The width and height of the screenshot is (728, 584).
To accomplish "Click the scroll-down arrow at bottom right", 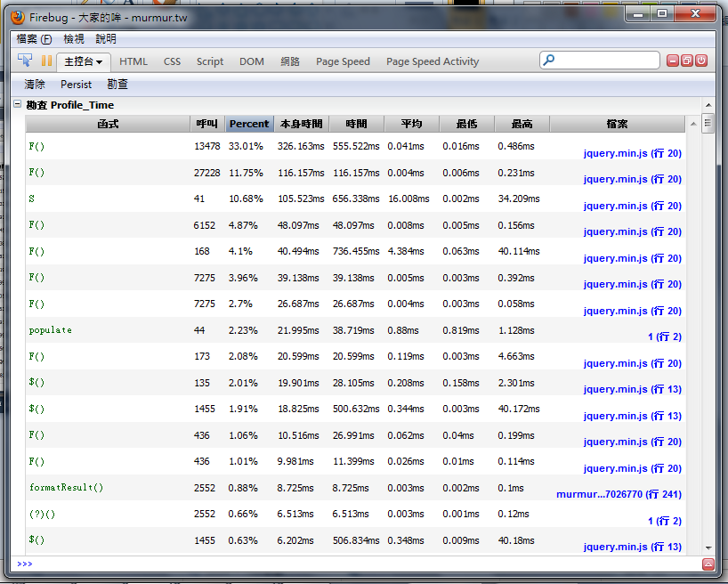I will coord(708,548).
